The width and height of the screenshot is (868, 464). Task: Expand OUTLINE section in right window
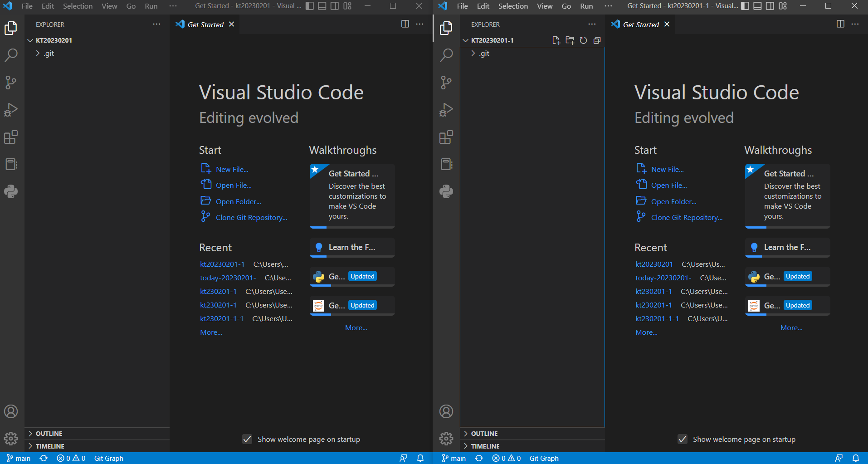coord(532,434)
